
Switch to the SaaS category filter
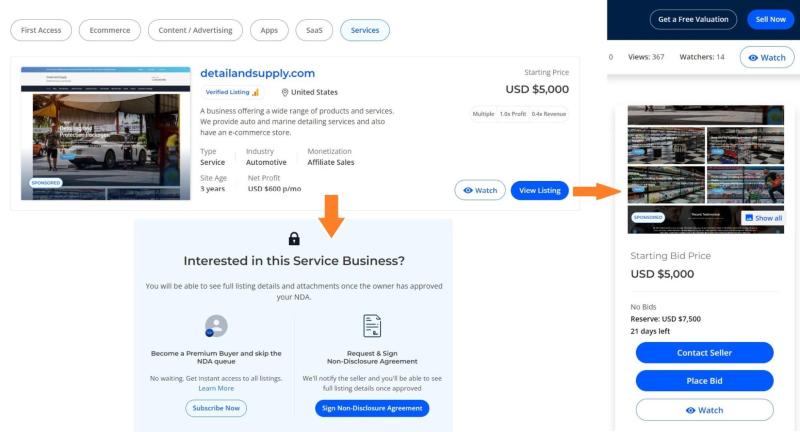point(315,30)
